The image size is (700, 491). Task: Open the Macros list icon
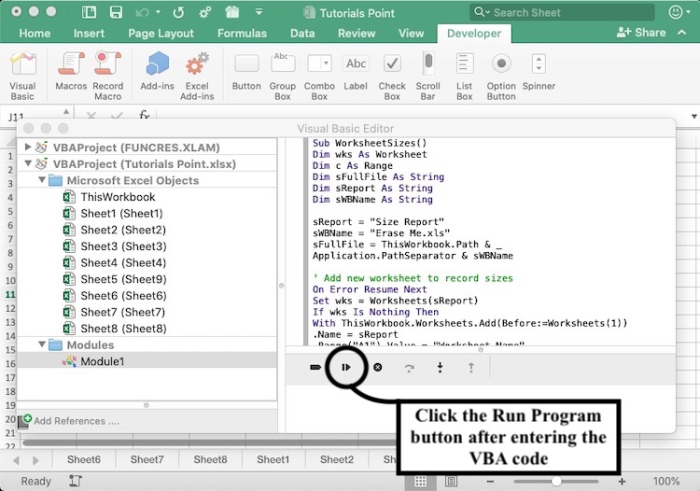click(71, 64)
